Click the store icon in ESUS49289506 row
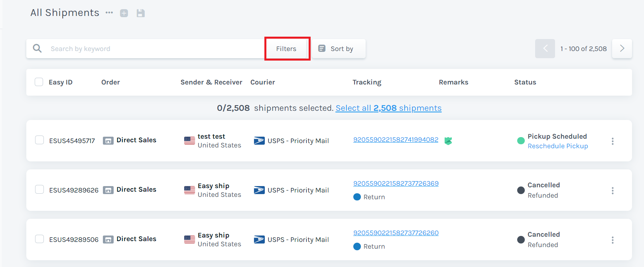This screenshot has width=644, height=267. pyautogui.click(x=108, y=240)
